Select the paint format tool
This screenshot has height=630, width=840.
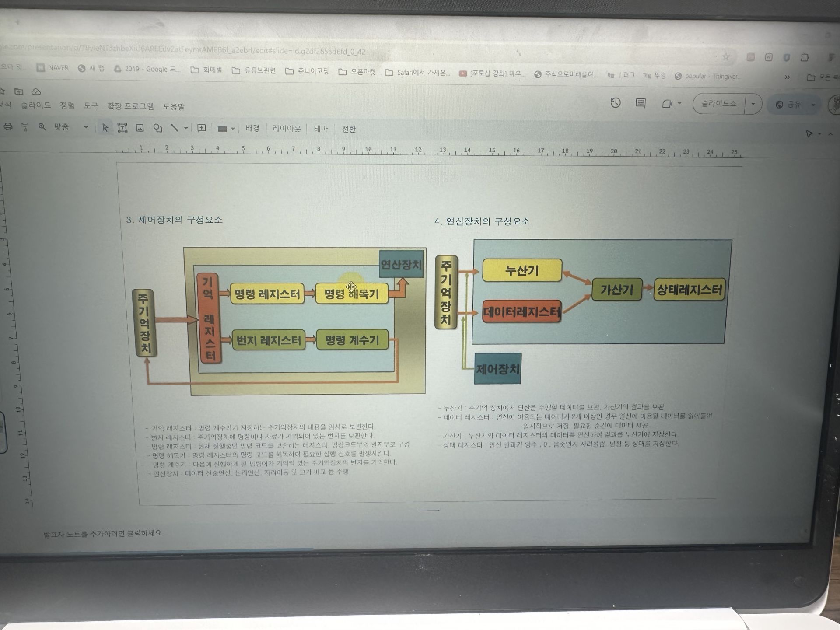click(25, 127)
